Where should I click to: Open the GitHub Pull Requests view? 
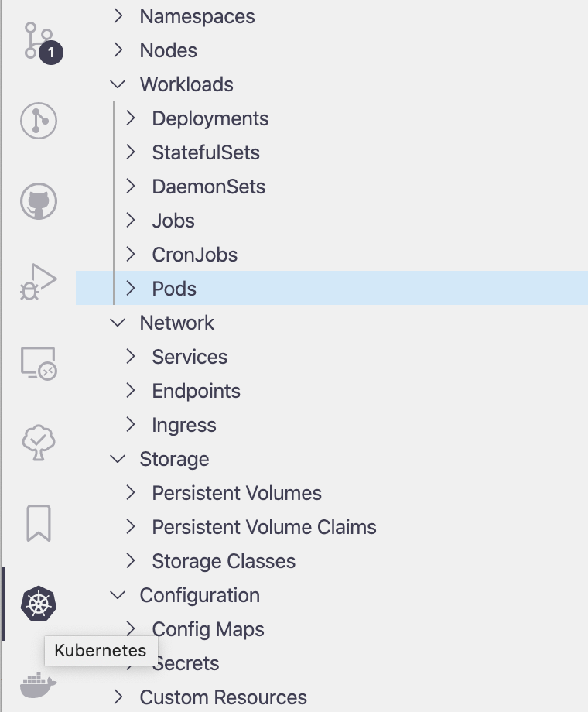[36, 201]
